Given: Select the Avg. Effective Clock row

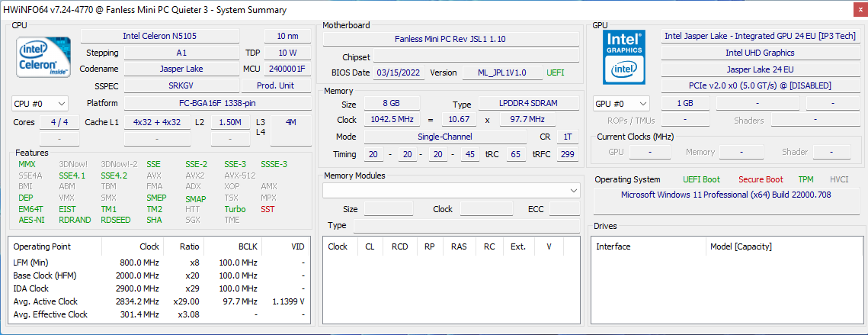Looking at the screenshot, I should [159, 314].
